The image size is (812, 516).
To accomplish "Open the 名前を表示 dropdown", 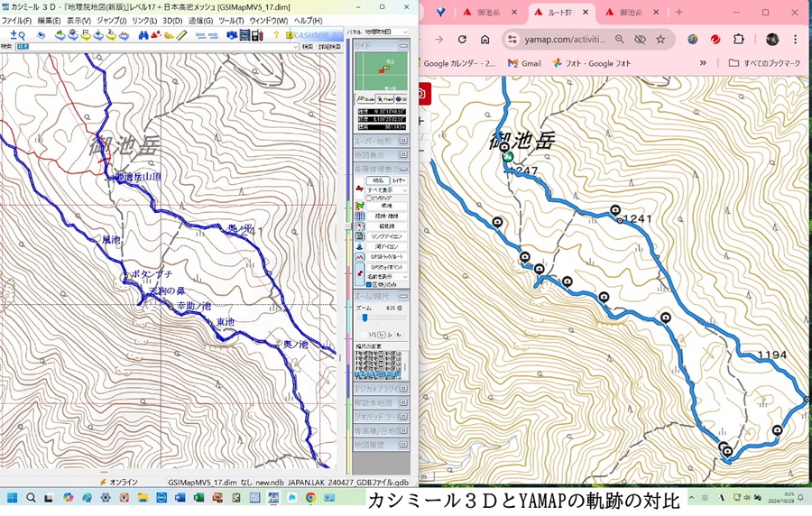I will (x=387, y=276).
